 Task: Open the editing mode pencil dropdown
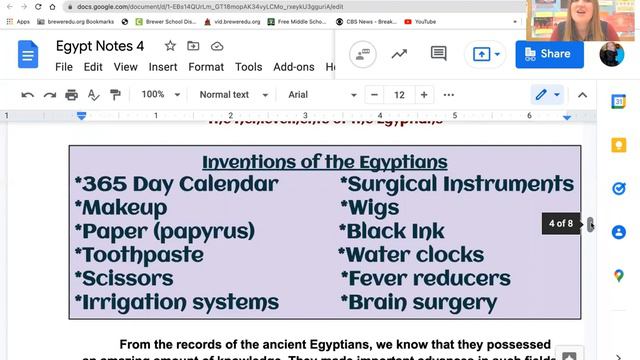pos(547,95)
